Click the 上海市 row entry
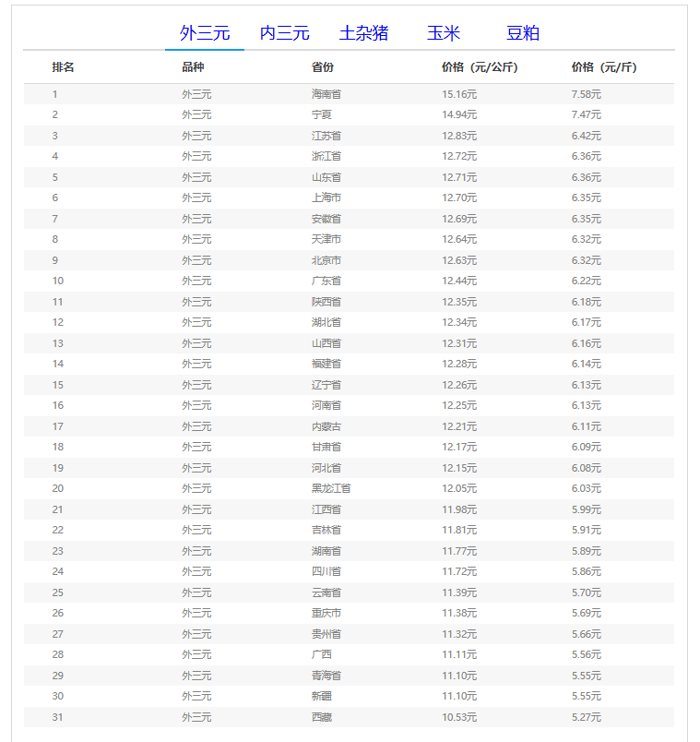 point(326,197)
